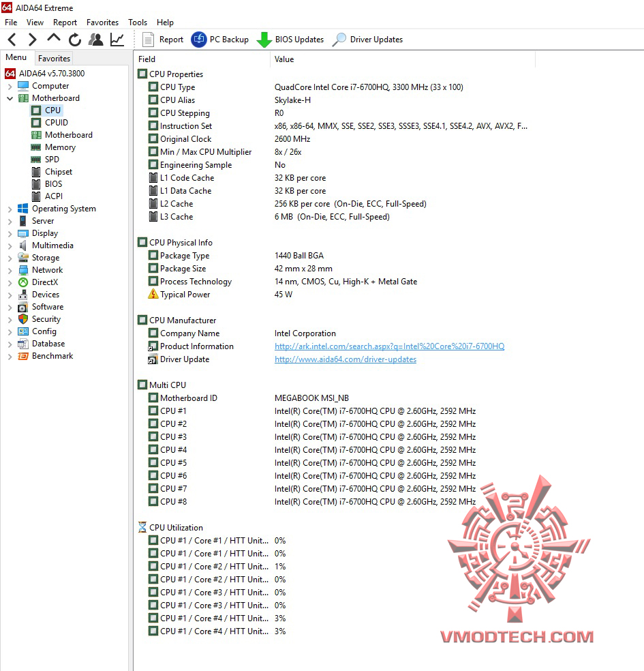Expand the Devices node
Viewport: 644px width, 671px height.
point(10,295)
